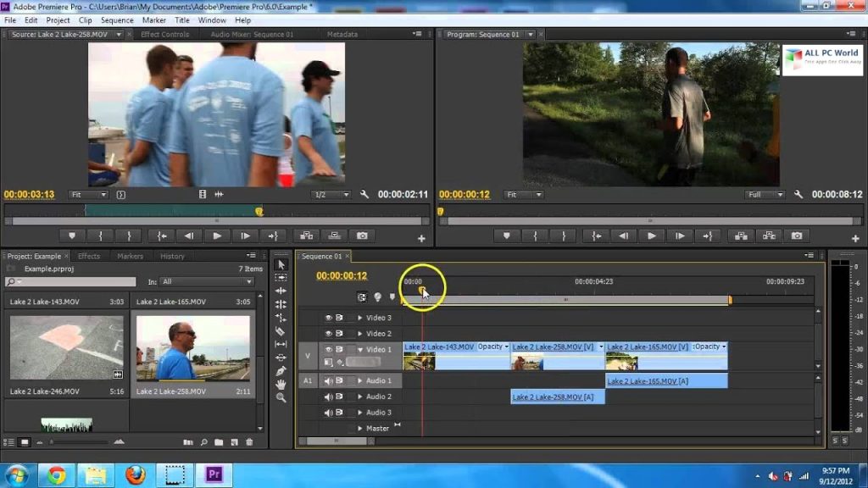
Task: Choose the Ripple Edit tool
Action: (x=281, y=291)
